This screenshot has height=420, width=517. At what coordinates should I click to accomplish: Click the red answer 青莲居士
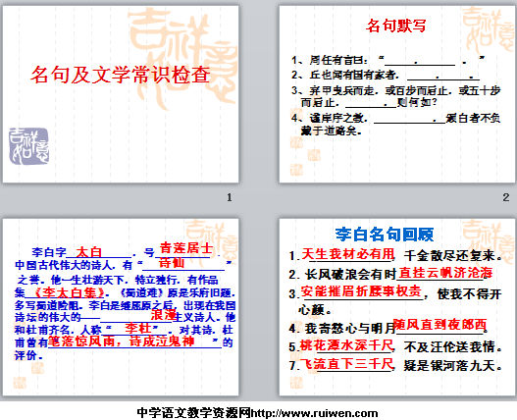point(186,247)
